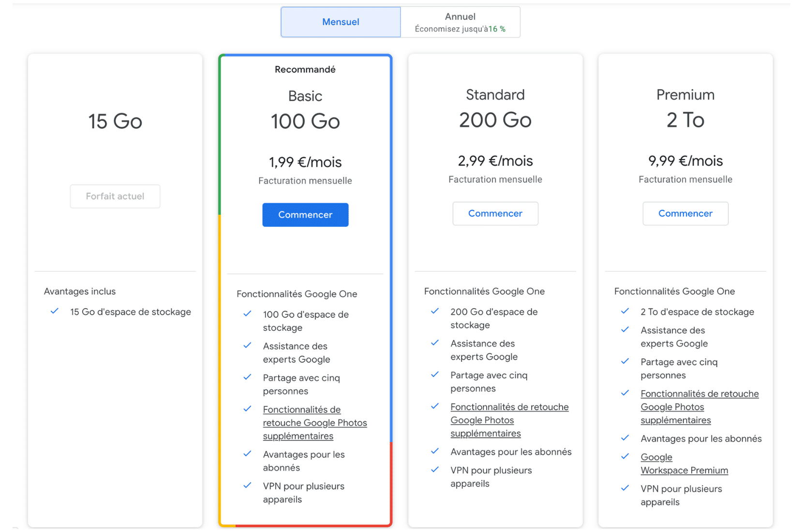Click Facturation mensuelle under the Basic price
Viewport: 803px width, 532px height.
pyautogui.click(x=305, y=181)
